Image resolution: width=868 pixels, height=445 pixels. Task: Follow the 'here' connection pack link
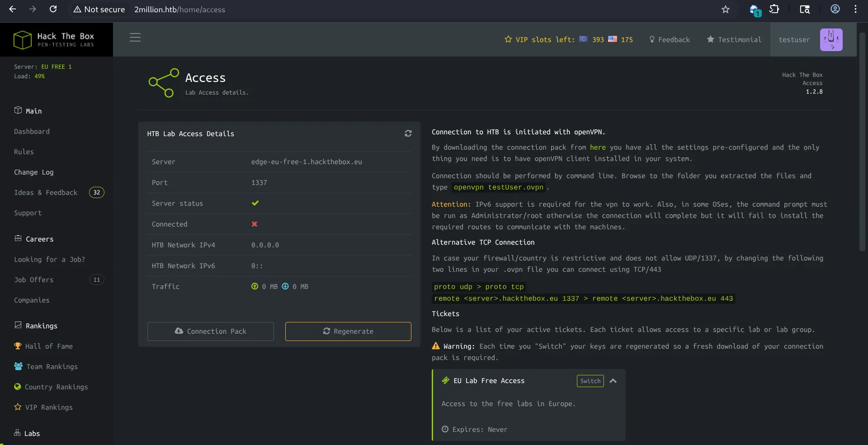(598, 147)
